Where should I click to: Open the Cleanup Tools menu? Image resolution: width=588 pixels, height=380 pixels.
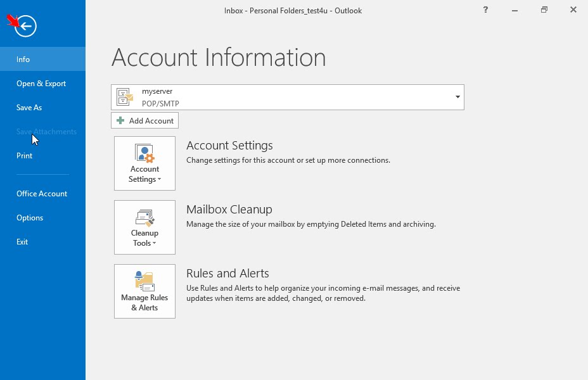click(x=144, y=227)
